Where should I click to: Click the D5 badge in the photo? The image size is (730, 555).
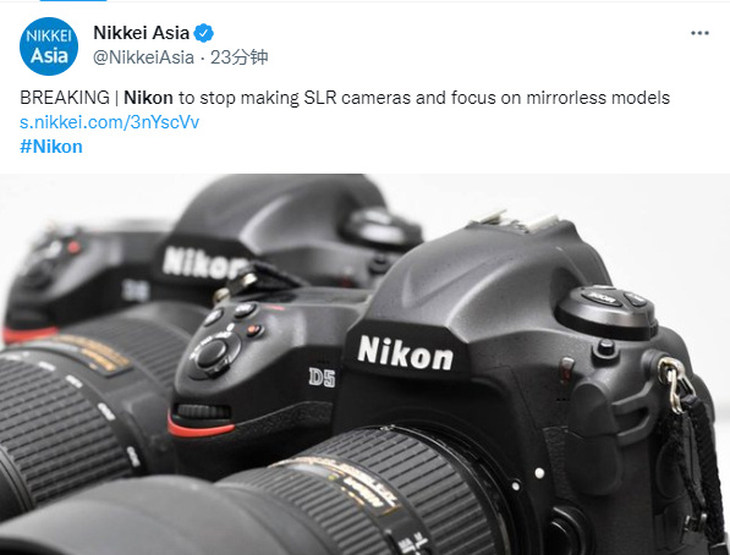pyautogui.click(x=322, y=378)
